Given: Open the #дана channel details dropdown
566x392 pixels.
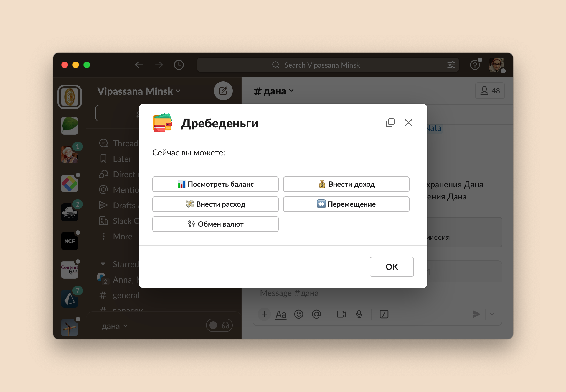Looking at the screenshot, I should tap(273, 91).
